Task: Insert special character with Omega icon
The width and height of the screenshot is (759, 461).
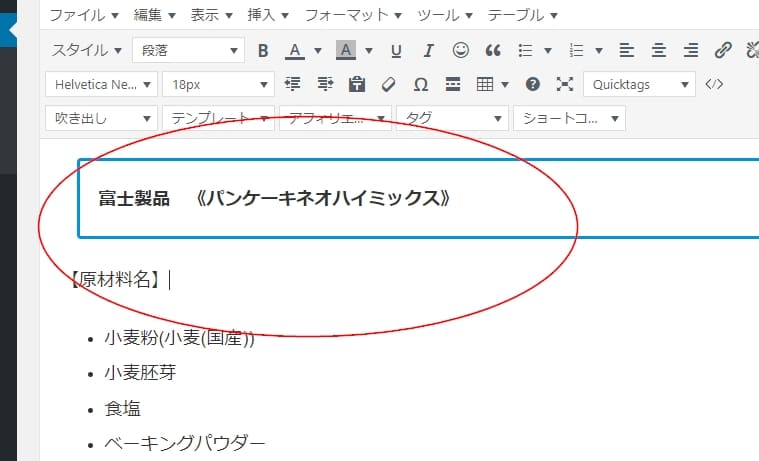Action: pos(421,84)
